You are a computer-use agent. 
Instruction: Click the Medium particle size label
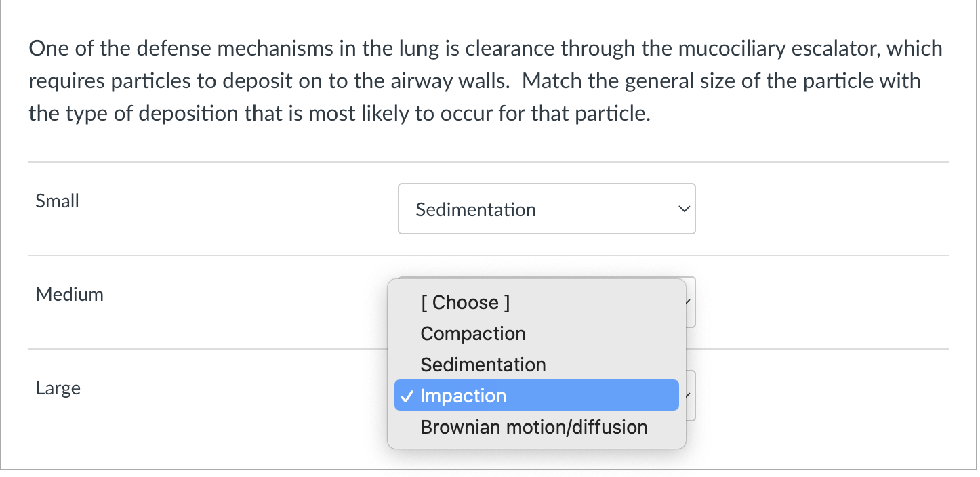tap(70, 295)
